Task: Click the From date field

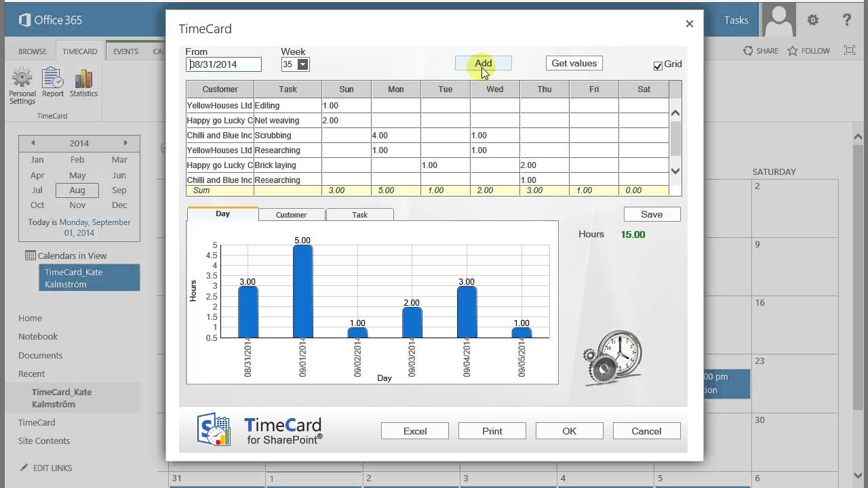Action: click(224, 64)
